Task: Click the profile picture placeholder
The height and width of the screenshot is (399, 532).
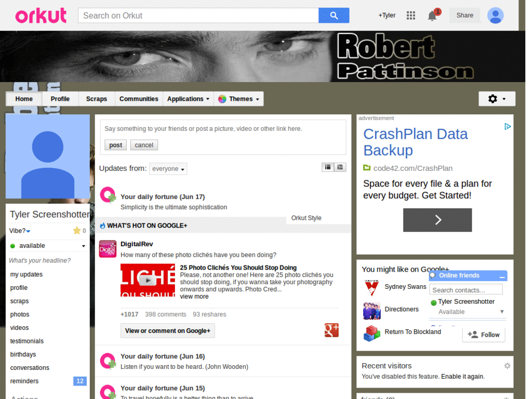Action: tap(48, 156)
